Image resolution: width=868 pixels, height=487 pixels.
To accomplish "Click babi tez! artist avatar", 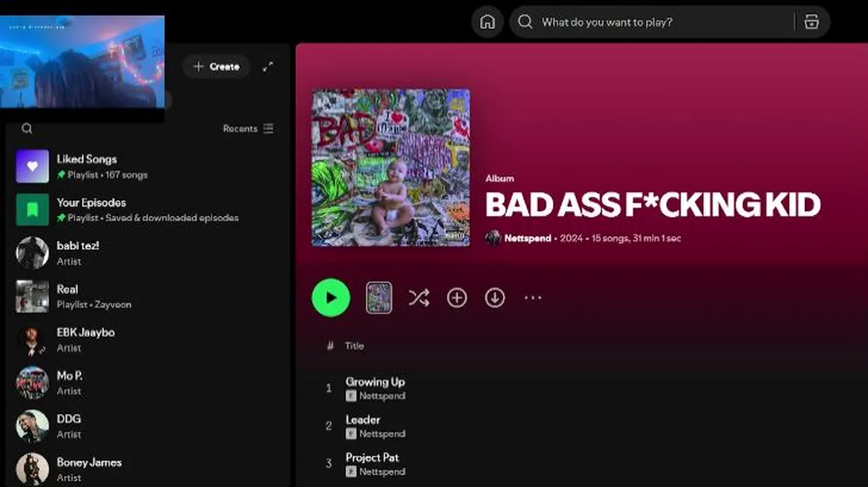I will tap(32, 253).
